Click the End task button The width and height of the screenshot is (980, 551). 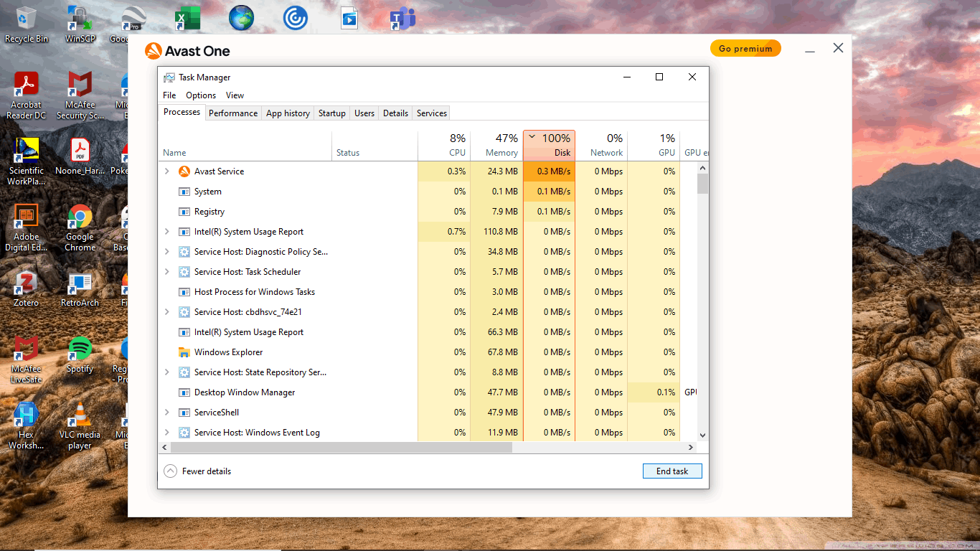[x=672, y=471]
